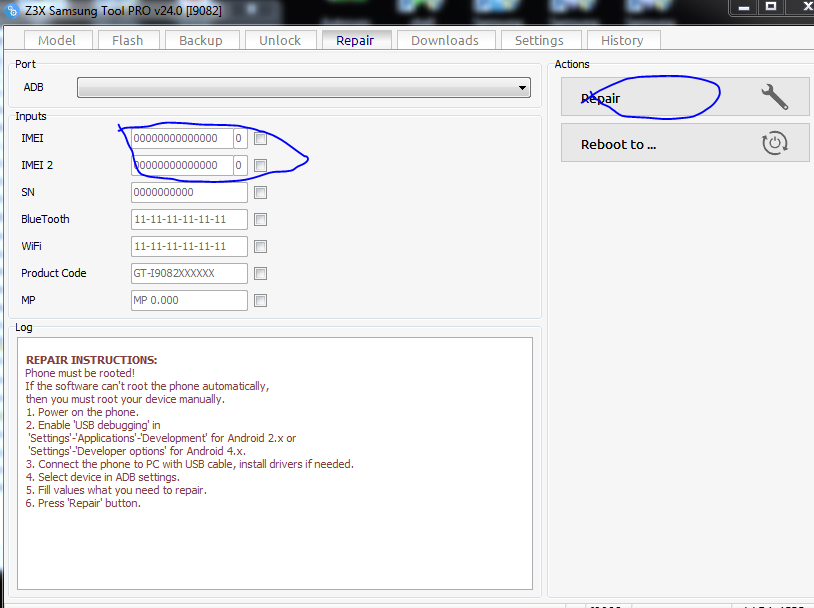Open the Settings tab
814x608 pixels.
[539, 40]
